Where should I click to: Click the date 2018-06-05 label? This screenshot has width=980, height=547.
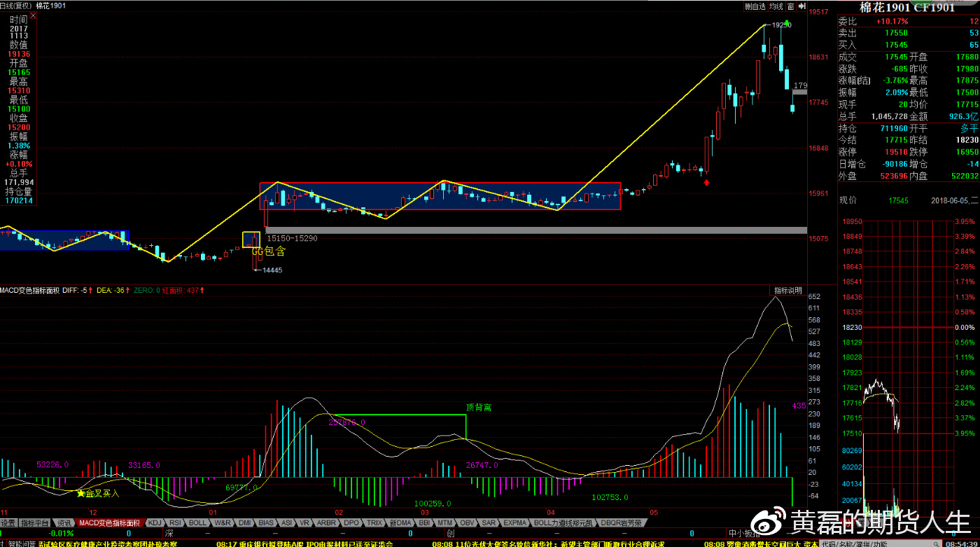coord(950,200)
